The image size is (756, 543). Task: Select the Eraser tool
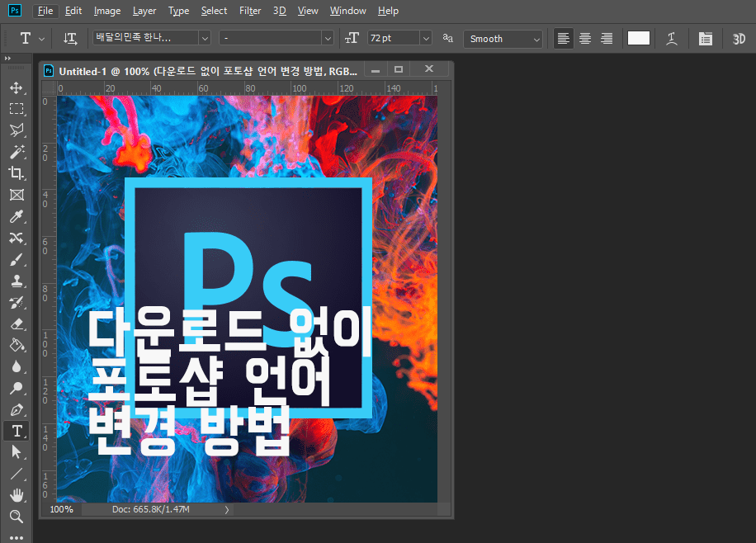[17, 323]
